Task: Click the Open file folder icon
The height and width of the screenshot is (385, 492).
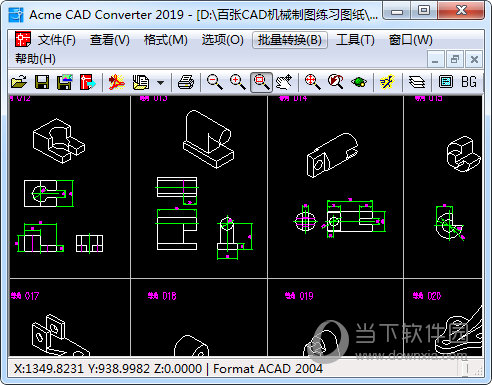Action: pos(19,82)
